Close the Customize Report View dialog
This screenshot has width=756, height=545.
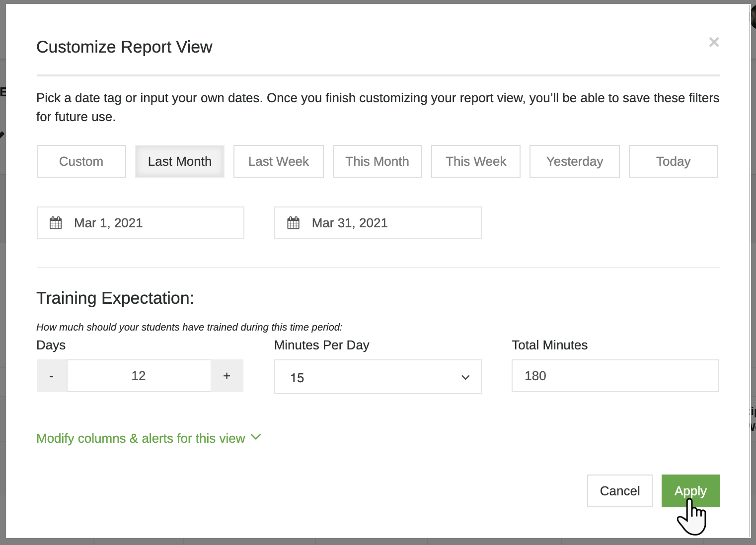(x=714, y=42)
